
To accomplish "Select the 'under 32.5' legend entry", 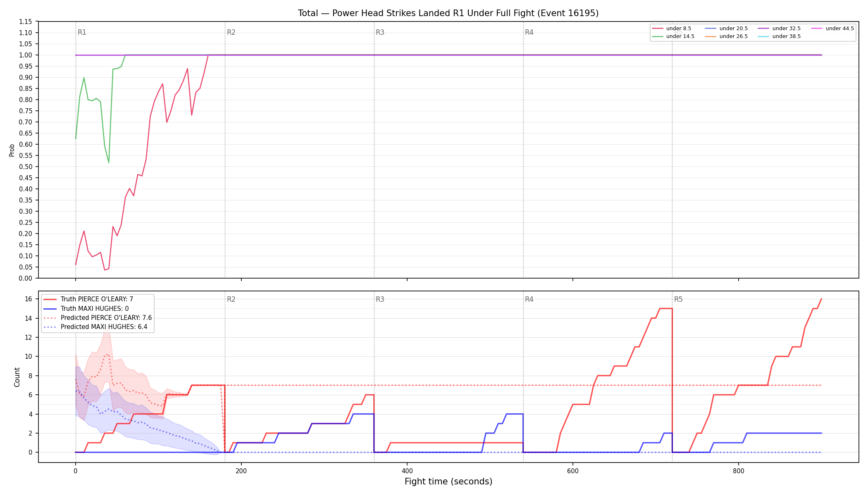I will click(x=780, y=29).
